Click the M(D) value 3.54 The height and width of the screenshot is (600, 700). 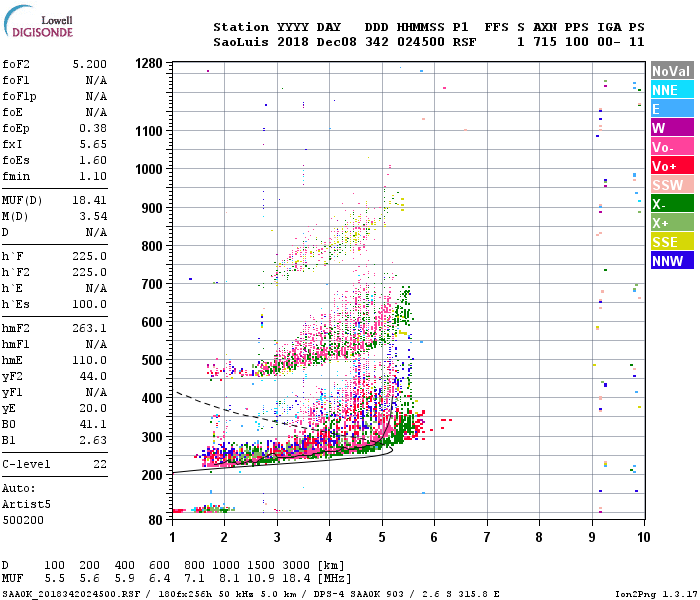93,217
